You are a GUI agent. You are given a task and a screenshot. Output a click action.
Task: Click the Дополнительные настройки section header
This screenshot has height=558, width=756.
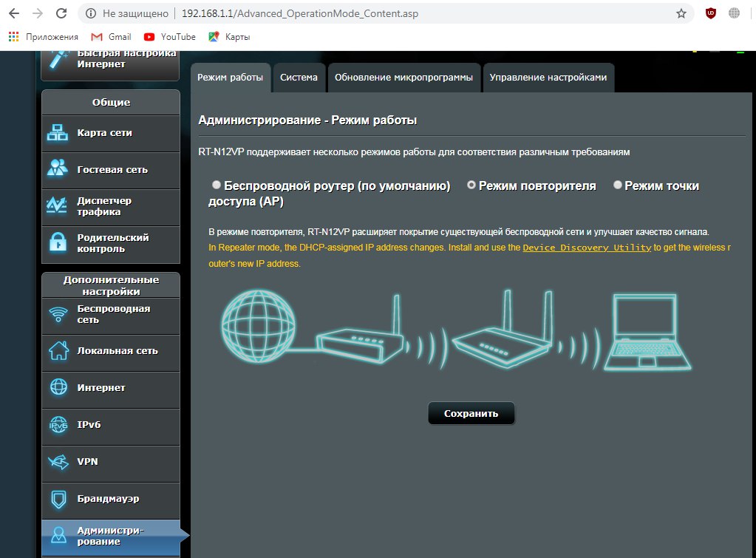point(111,285)
